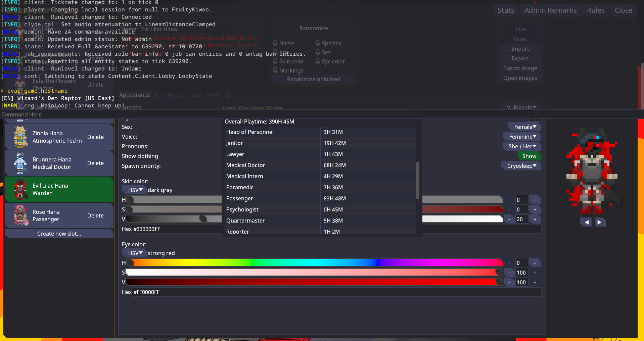The height and width of the screenshot is (341, 644).
Task: Click the 83H 48M playtime value
Action: 334,198
